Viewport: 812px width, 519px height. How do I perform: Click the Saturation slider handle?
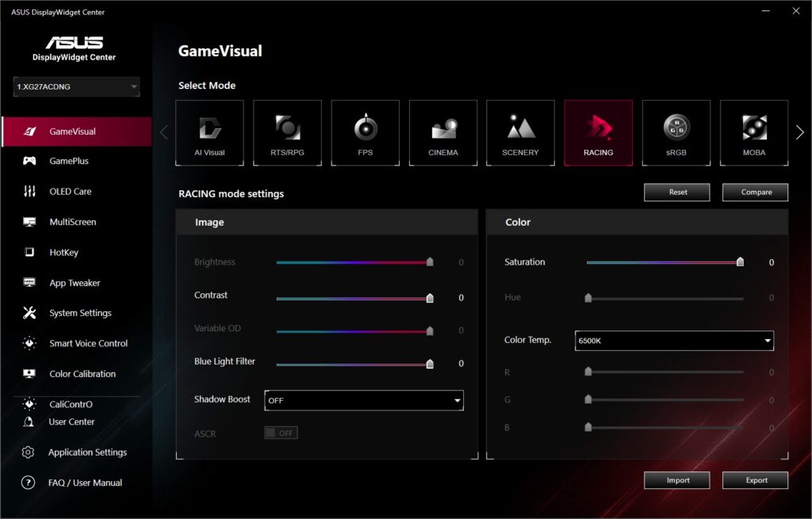pyautogui.click(x=740, y=261)
